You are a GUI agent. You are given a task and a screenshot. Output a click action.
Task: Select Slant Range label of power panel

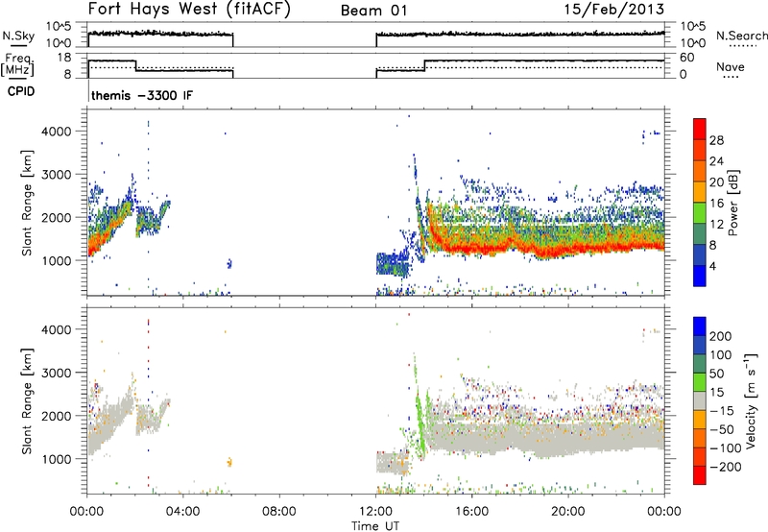pos(27,203)
